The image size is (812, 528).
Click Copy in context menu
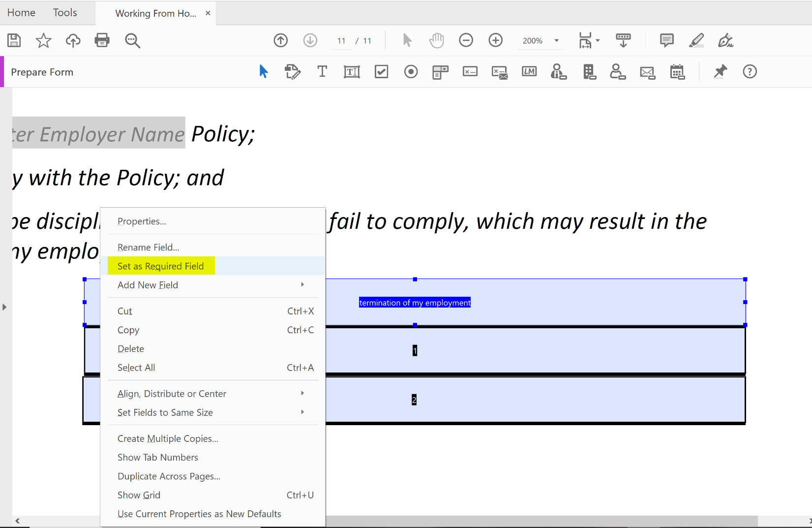pos(213,330)
